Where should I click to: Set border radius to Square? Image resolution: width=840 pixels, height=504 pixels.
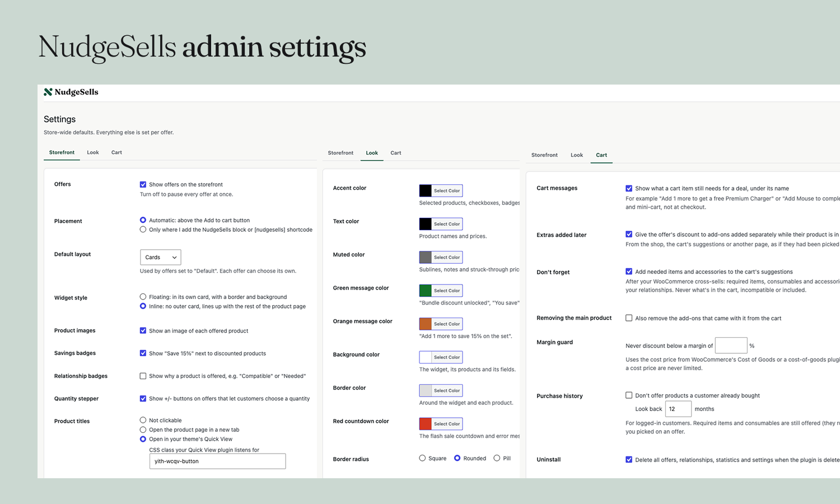[x=423, y=458]
